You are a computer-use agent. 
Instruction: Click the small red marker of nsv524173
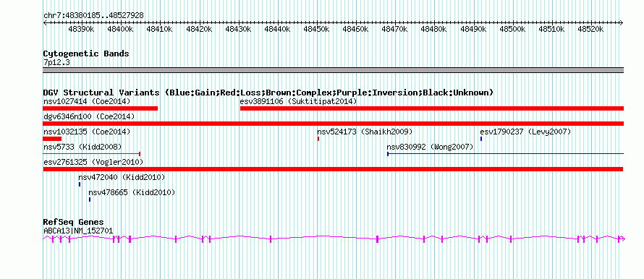point(318,139)
